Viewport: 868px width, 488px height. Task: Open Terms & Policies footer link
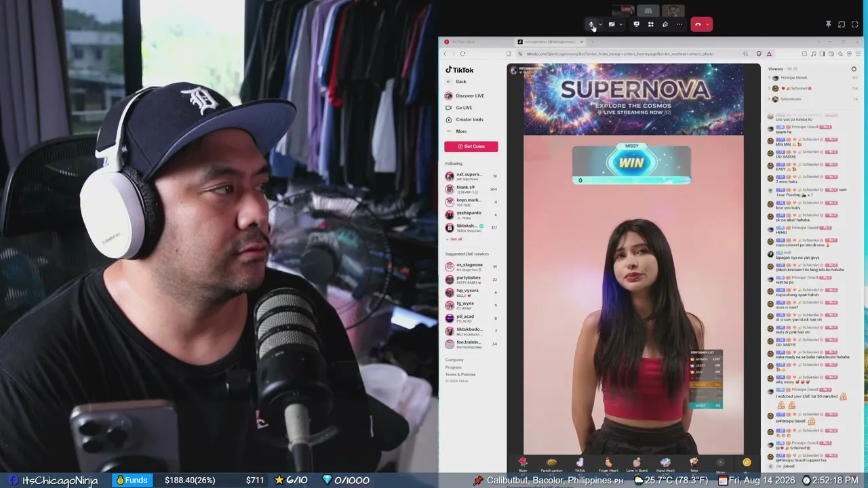(x=460, y=374)
